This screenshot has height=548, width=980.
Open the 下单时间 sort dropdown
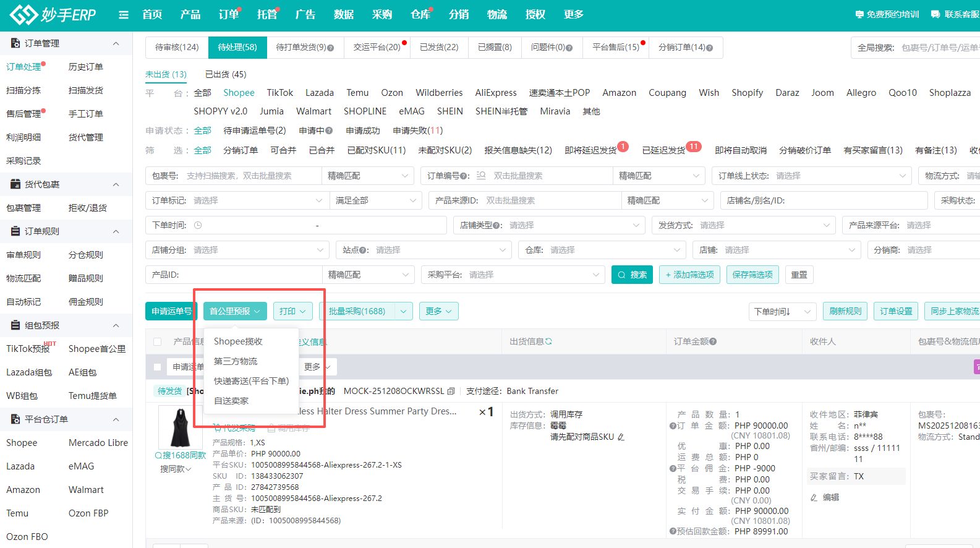[x=782, y=311]
